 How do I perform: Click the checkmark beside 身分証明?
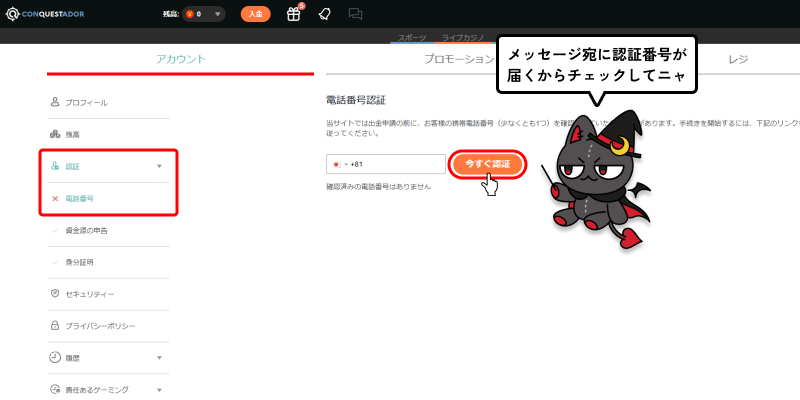coord(55,263)
